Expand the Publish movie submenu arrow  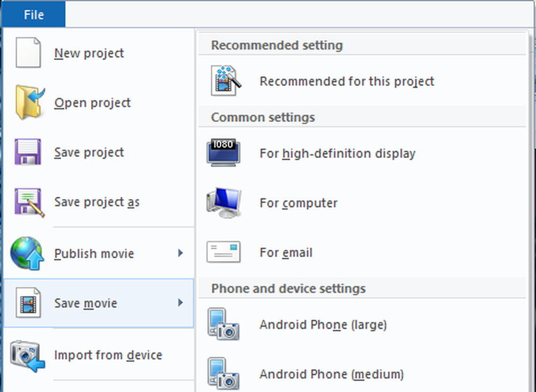pyautogui.click(x=180, y=253)
